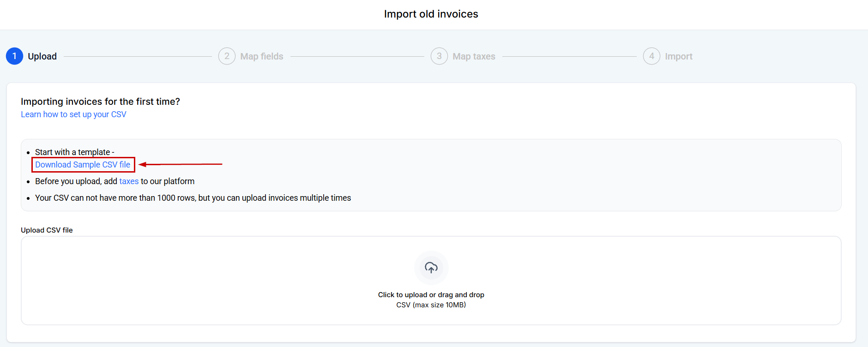Click the Import old invoices heading
This screenshot has height=347, width=868.
(431, 14)
